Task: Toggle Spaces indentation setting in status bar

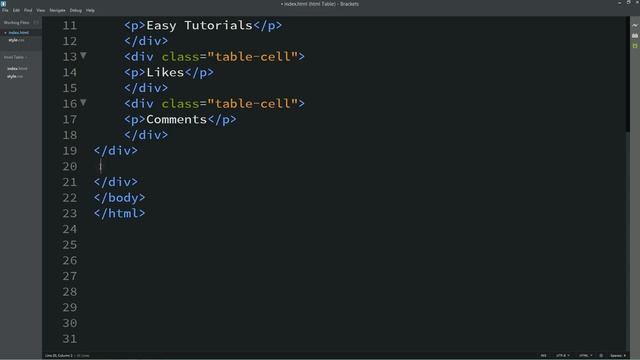Action: [618, 356]
